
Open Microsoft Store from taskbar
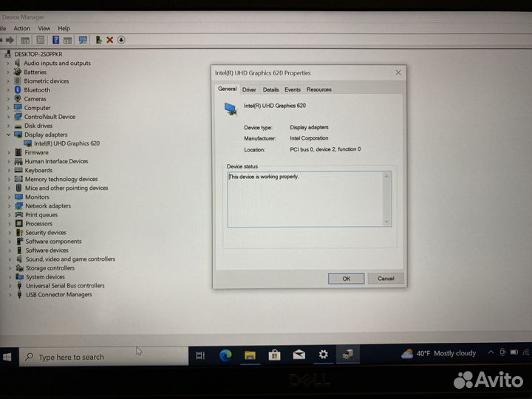(x=274, y=355)
